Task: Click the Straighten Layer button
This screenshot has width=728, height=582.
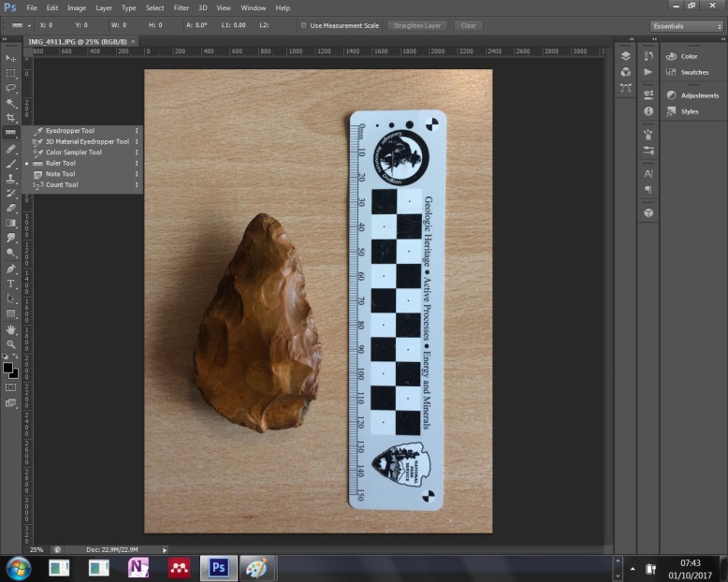Action: [x=417, y=25]
